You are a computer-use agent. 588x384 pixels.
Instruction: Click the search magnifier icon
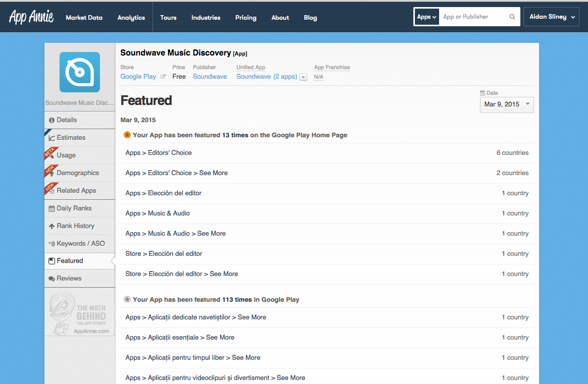point(512,17)
